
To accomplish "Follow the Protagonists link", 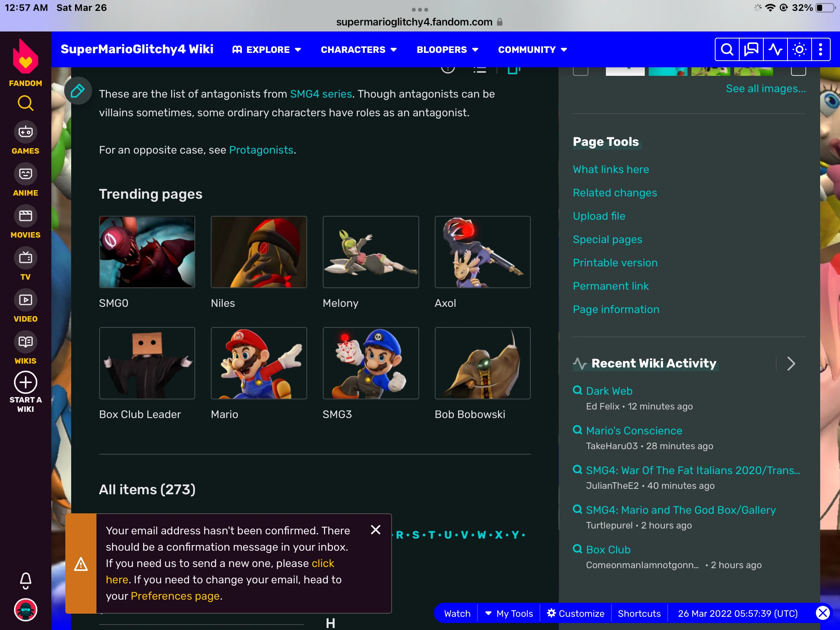I will click(x=261, y=150).
